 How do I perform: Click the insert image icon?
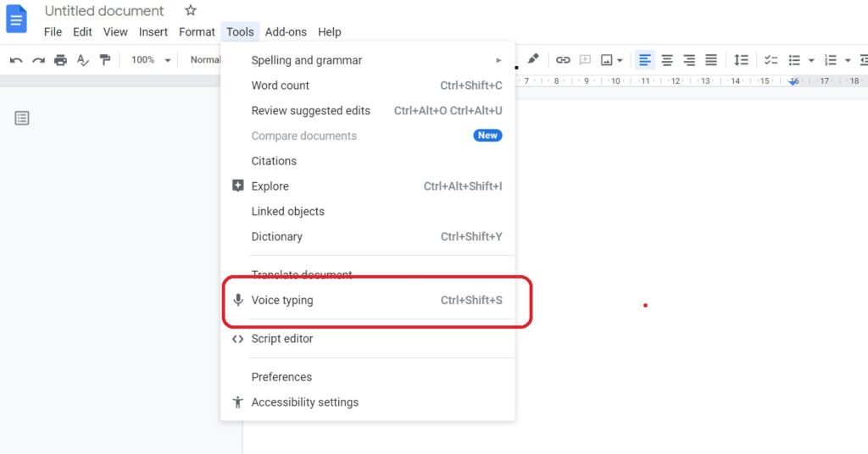point(607,60)
